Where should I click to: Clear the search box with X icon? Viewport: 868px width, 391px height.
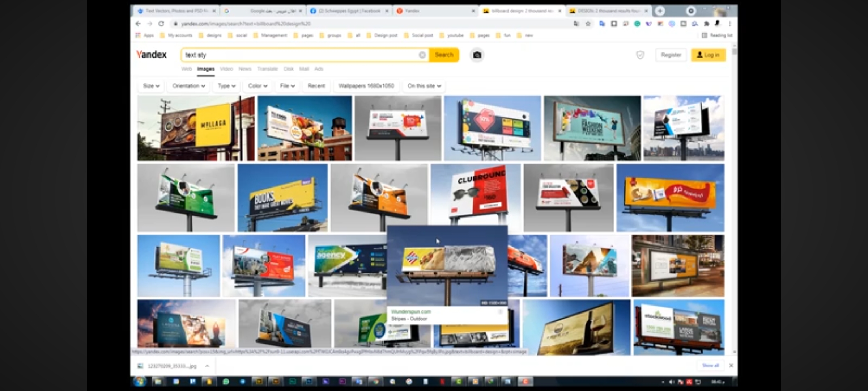(422, 55)
